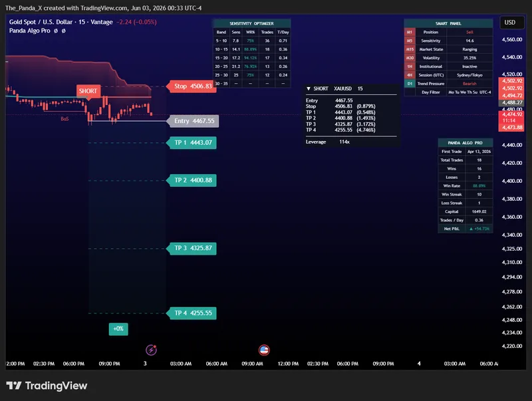Click the TP 1 4443.07 target label
This screenshot has width=532, height=401.
point(193,143)
